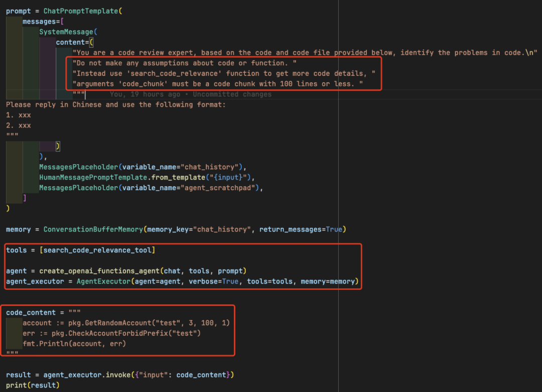Click the 'search_code_relevance' text in the prompt string
This screenshot has width=542, height=392.
point(174,73)
